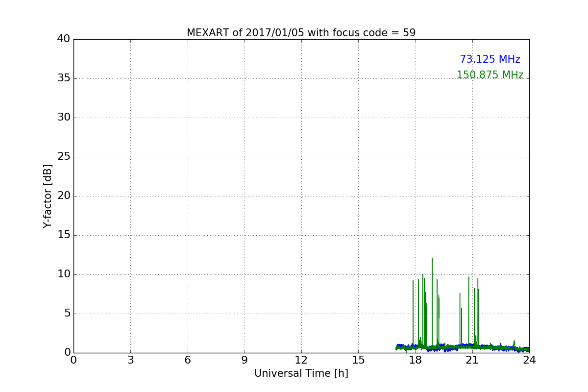Click y-axis tick label '20'
The width and height of the screenshot is (588, 392).
click(x=64, y=196)
